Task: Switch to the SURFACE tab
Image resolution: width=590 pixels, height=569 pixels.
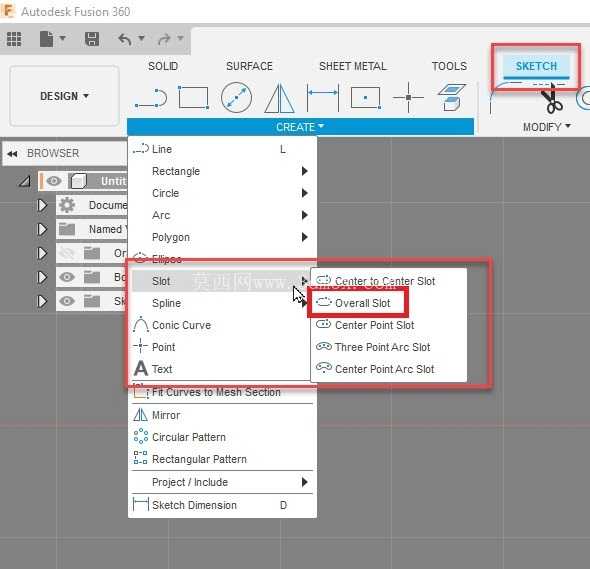Action: point(249,66)
